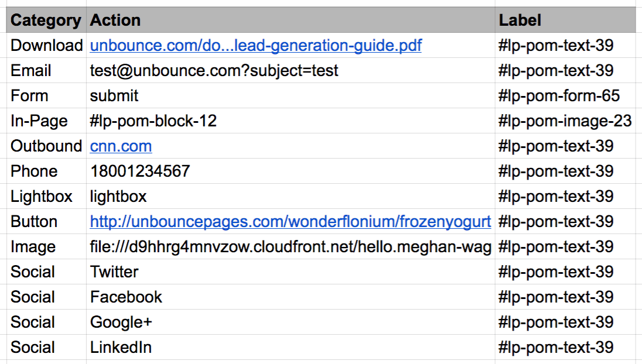
Task: Select the Action header cell
Action: 115,20
